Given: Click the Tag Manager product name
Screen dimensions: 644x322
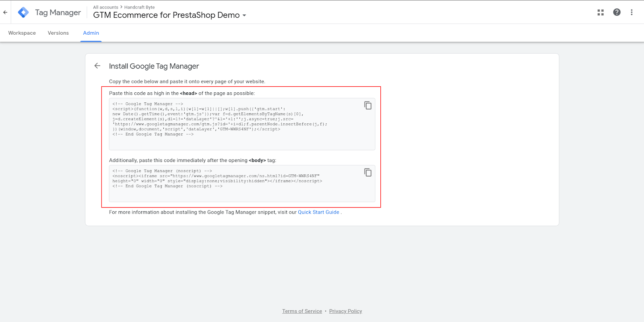Looking at the screenshot, I should tap(58, 13).
